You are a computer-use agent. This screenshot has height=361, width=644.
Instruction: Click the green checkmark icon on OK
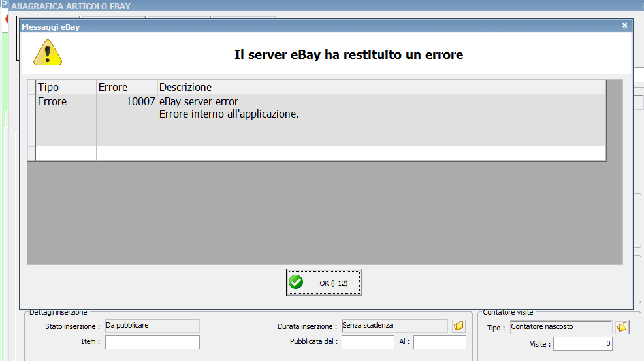[296, 282]
